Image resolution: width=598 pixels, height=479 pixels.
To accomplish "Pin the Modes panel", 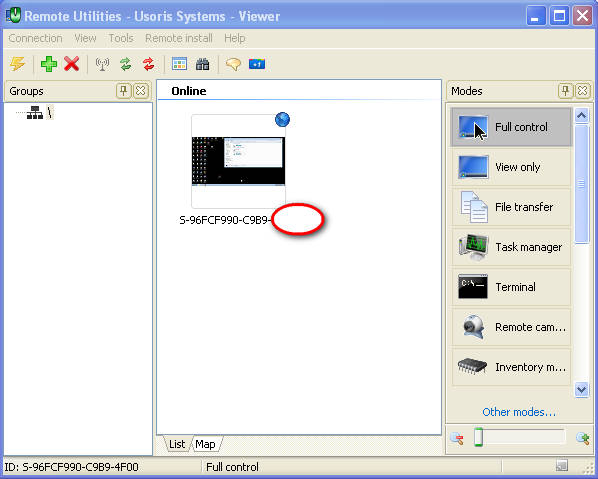I will point(565,91).
